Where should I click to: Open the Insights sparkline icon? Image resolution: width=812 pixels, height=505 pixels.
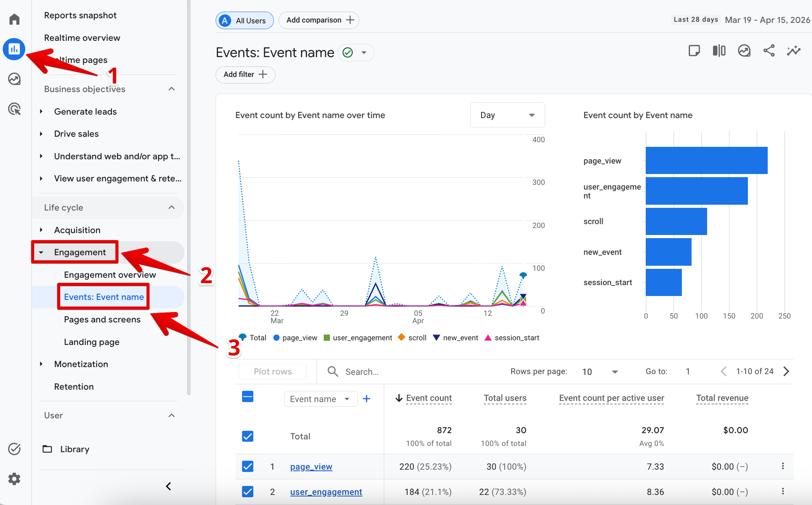click(x=794, y=50)
